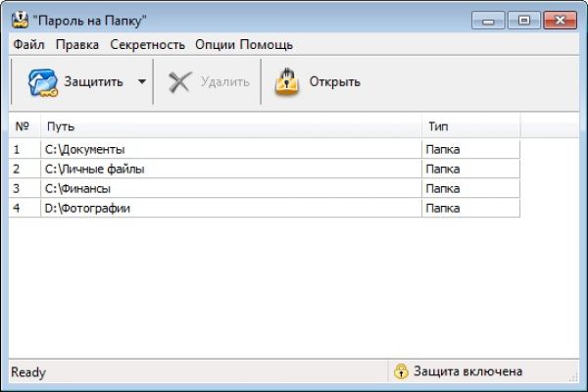Screen dimensions: 588x392
Task: Click the lock icon in status bar
Action: [x=401, y=371]
